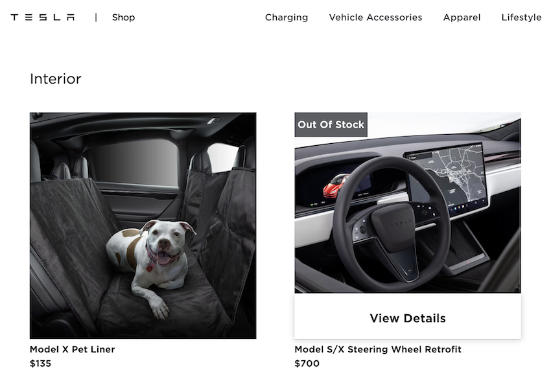Open the Model X Pet Liner photo
The width and height of the screenshot is (551, 392).
143,225
